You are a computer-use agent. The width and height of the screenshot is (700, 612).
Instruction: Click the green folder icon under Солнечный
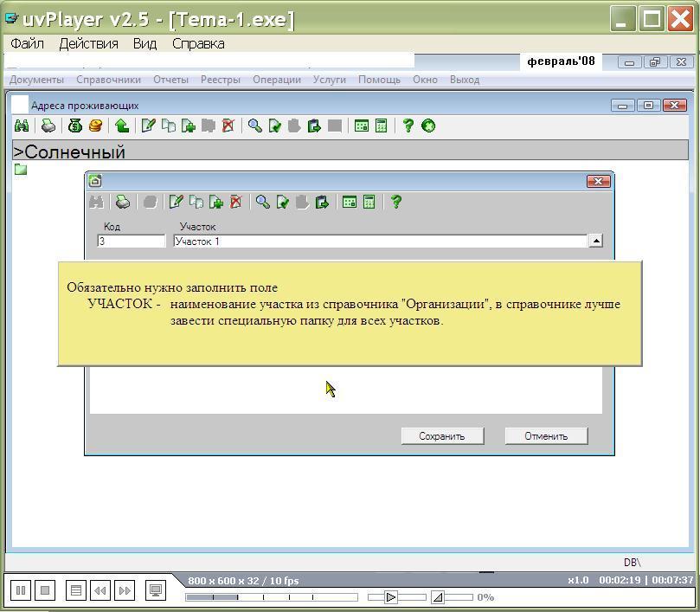[x=21, y=170]
